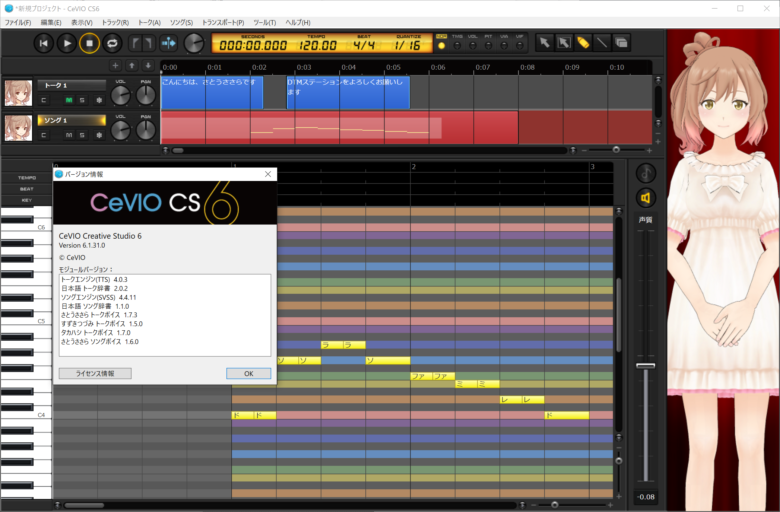This screenshot has height=512, width=780.
Task: Click the -0.08 value field
Action: tap(646, 497)
